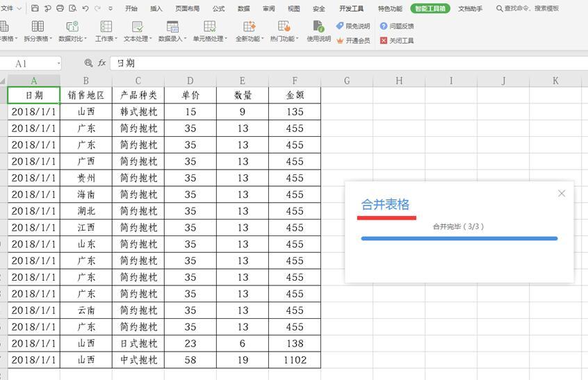588x380 pixels.
Task: Click the 单元格处理 (cell processing) icon
Action: (209, 27)
